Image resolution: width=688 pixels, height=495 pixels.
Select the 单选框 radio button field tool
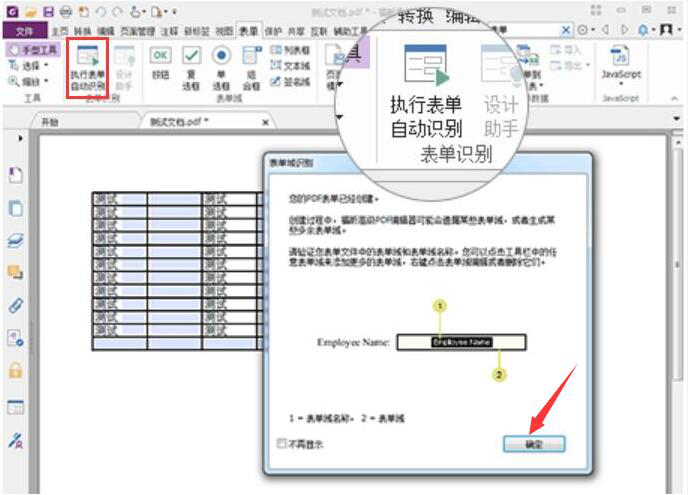(x=221, y=68)
